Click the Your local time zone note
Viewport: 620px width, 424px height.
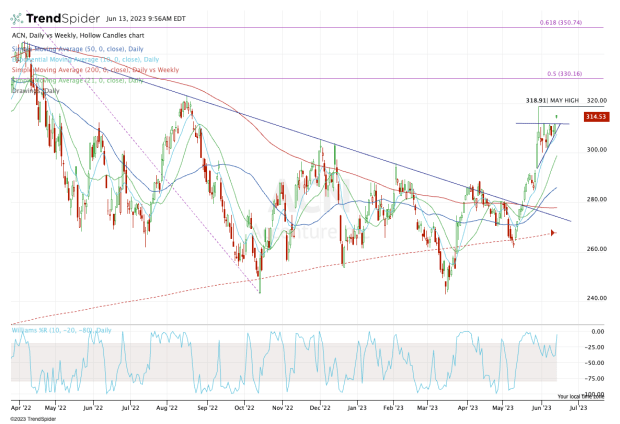click(x=581, y=396)
